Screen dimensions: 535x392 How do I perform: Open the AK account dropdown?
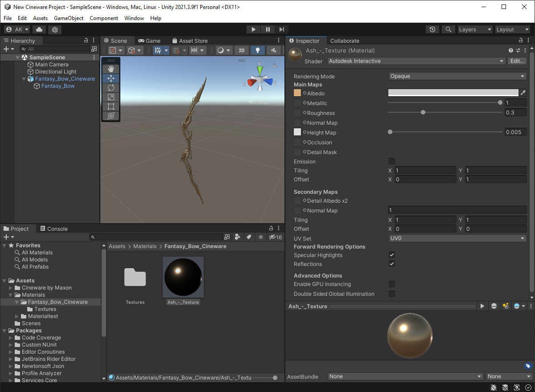(x=17, y=29)
